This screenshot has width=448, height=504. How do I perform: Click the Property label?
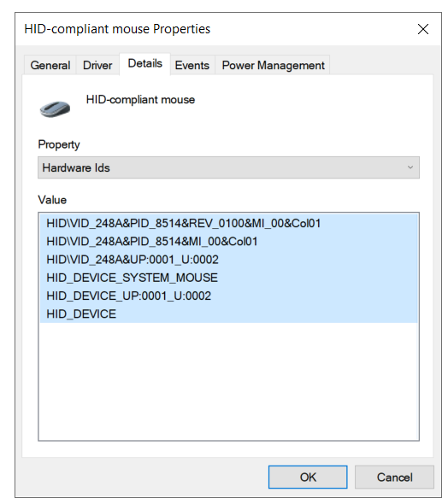point(59,144)
